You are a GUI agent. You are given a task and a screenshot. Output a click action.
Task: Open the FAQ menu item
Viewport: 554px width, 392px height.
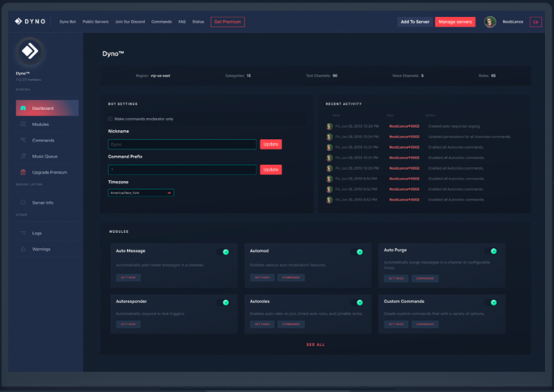coord(182,22)
